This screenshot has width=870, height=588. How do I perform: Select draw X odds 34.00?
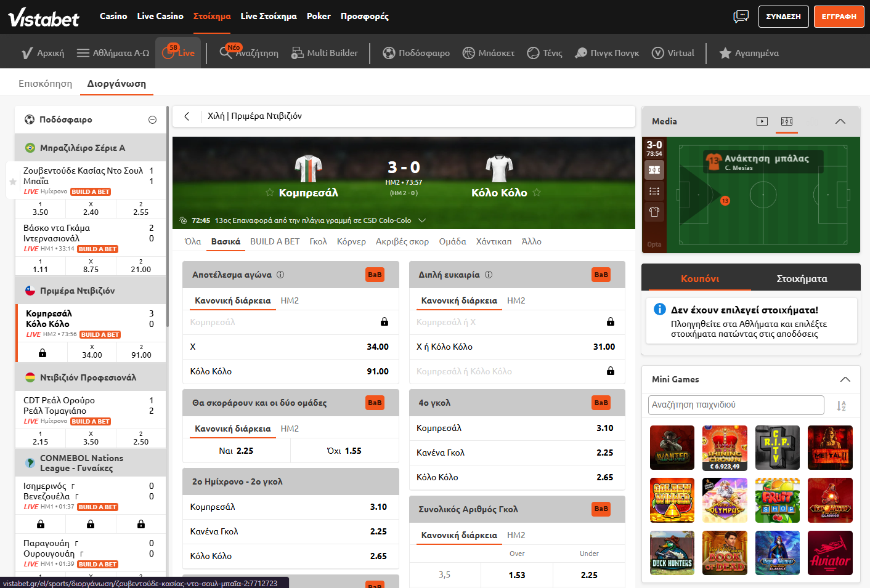290,347
